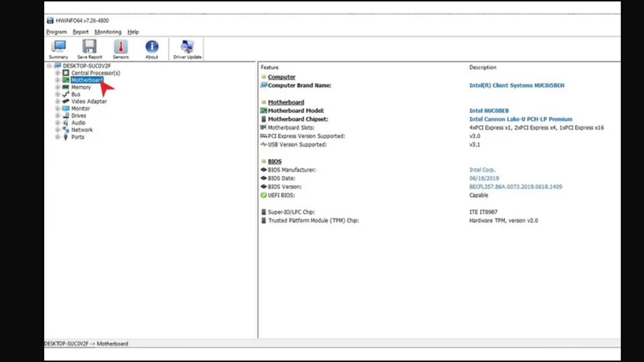Click the icon beside Motherboard Model
Viewport: 644px width, 362px height.
(264, 110)
